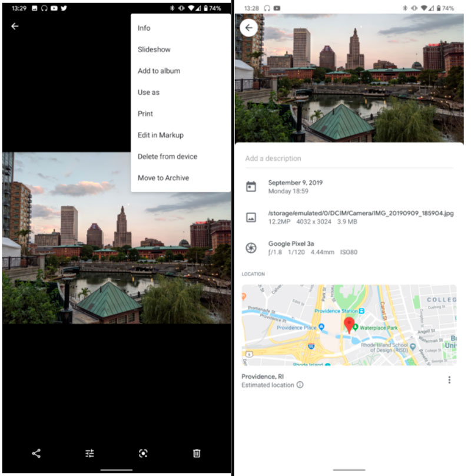Tap the back arrow in photo viewer
This screenshot has width=471, height=476.
point(15,27)
